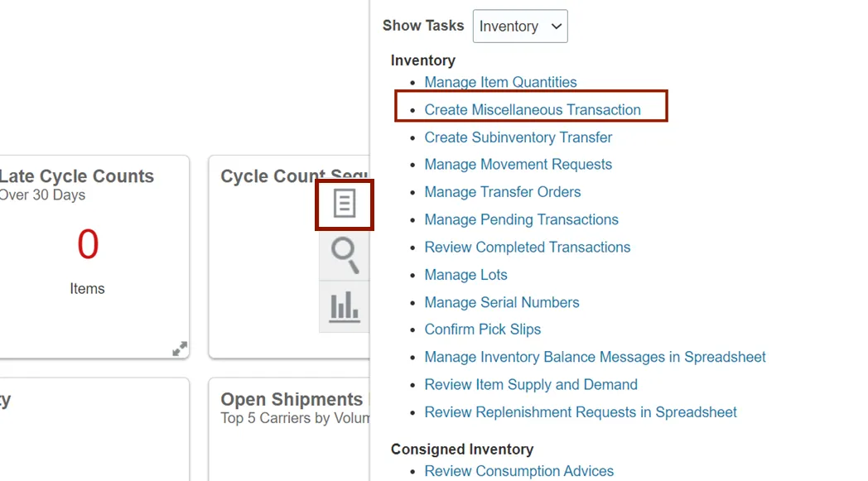Screen dimensions: 868x481
Task: Click the Late Cycle Counts zero value
Action: pyautogui.click(x=88, y=245)
